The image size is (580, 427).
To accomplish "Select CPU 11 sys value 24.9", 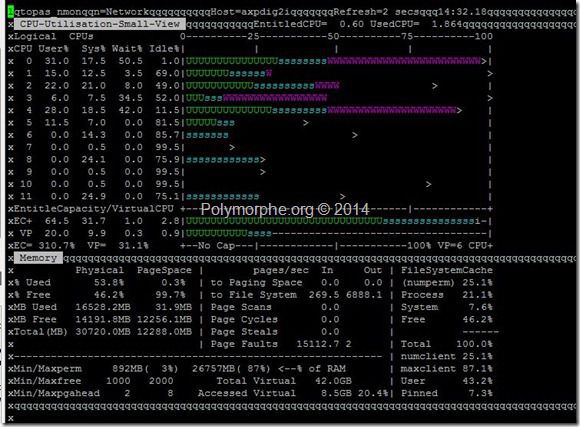I will [94, 196].
